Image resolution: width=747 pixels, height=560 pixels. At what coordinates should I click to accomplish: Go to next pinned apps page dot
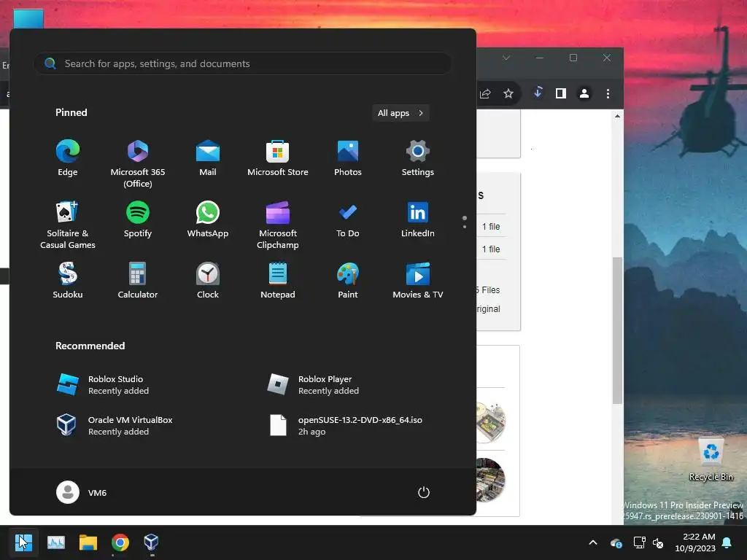pyautogui.click(x=465, y=227)
